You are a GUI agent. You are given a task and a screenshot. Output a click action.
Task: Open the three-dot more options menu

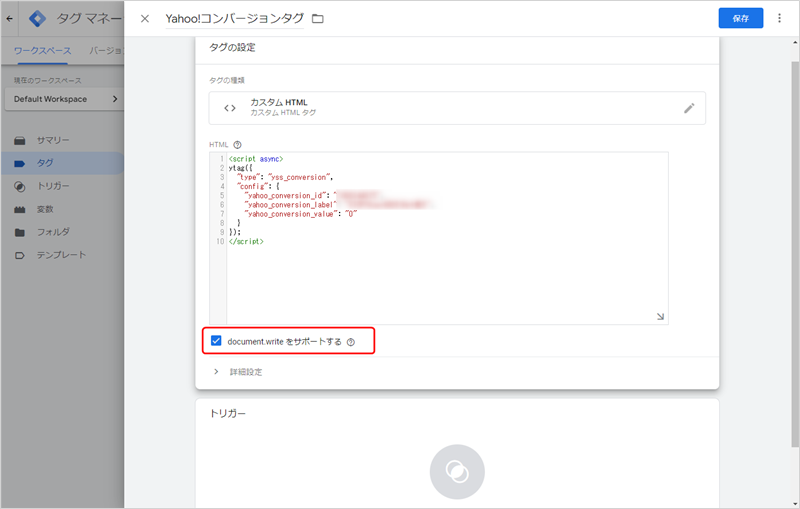[x=779, y=18]
